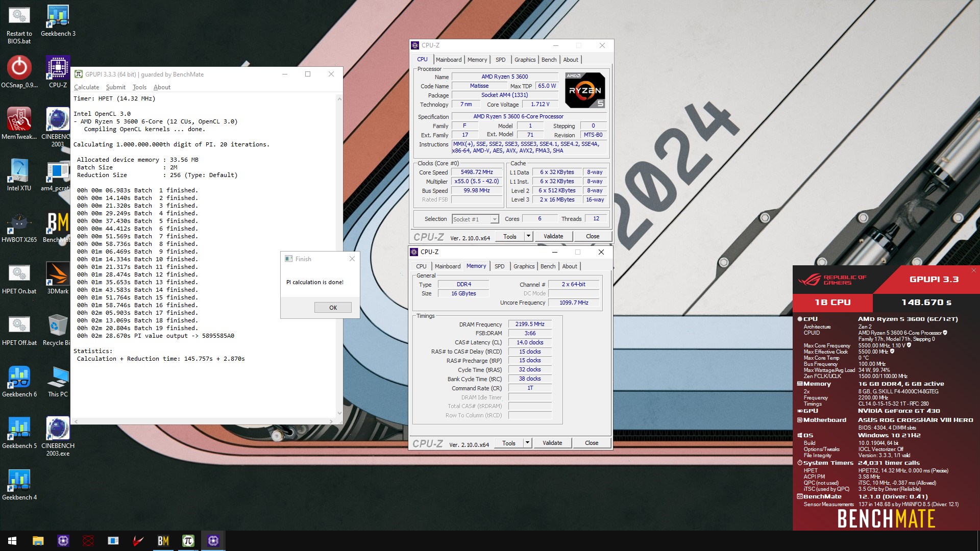Open Submit menu in GPUPI
Screen dimensions: 980x551
(115, 87)
